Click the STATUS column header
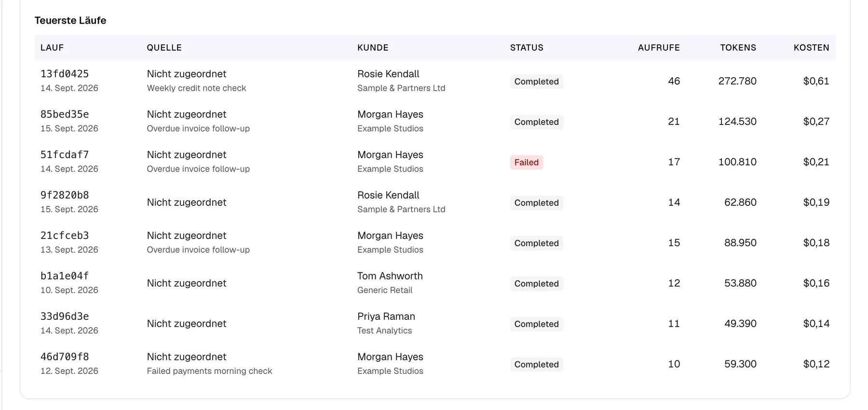This screenshot has height=410, width=868. [x=527, y=48]
